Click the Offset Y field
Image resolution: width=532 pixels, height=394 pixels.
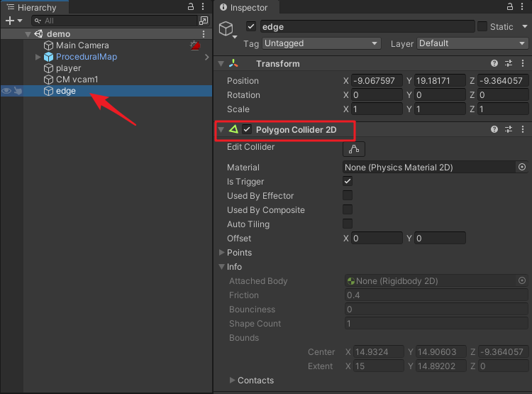click(x=440, y=238)
